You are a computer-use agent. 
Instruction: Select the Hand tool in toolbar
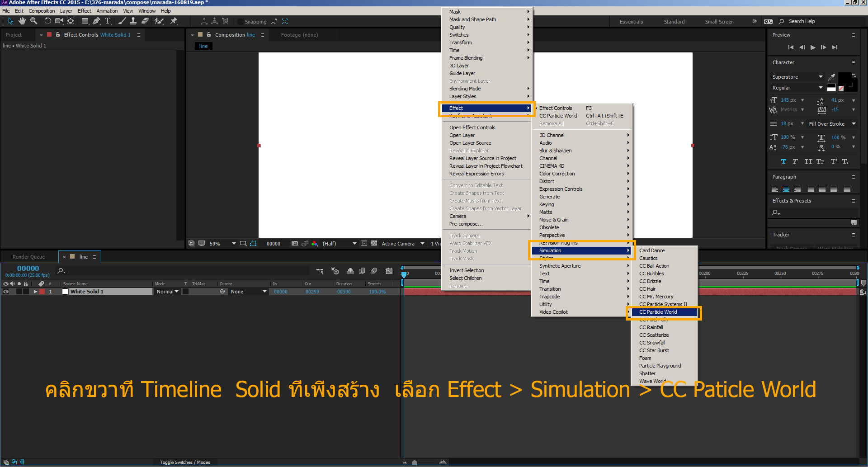(x=22, y=21)
